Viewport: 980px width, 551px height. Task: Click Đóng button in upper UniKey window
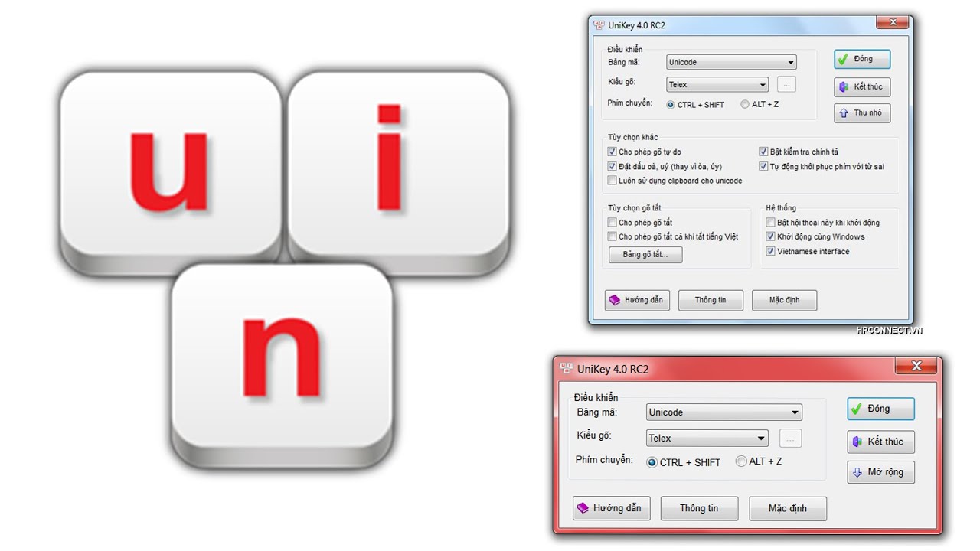[x=862, y=59]
